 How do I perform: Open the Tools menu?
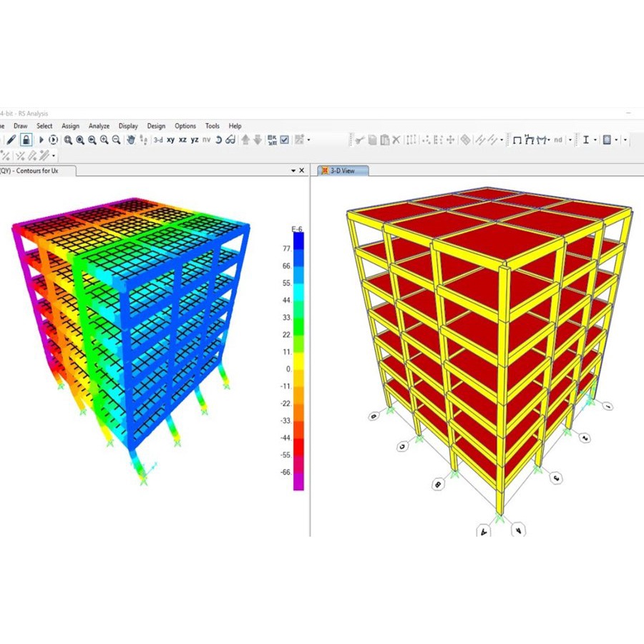(213, 126)
